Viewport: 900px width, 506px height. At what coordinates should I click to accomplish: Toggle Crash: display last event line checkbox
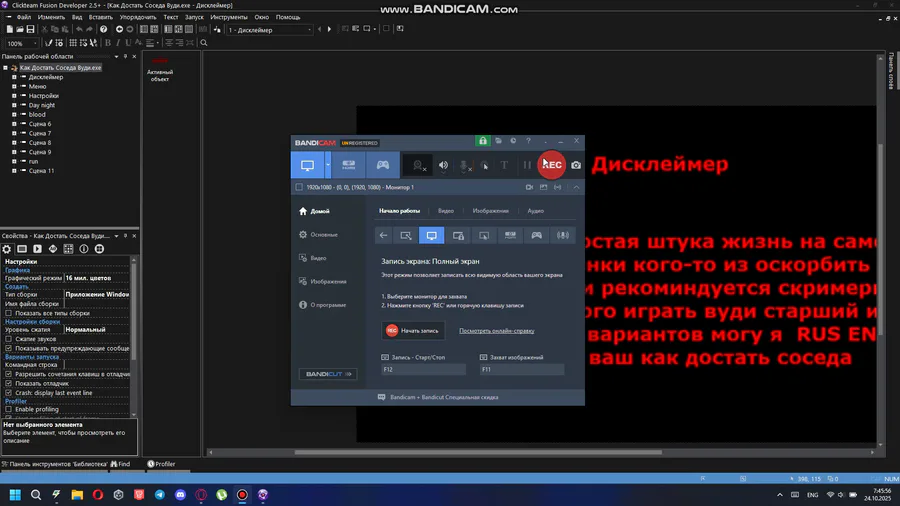pos(9,393)
